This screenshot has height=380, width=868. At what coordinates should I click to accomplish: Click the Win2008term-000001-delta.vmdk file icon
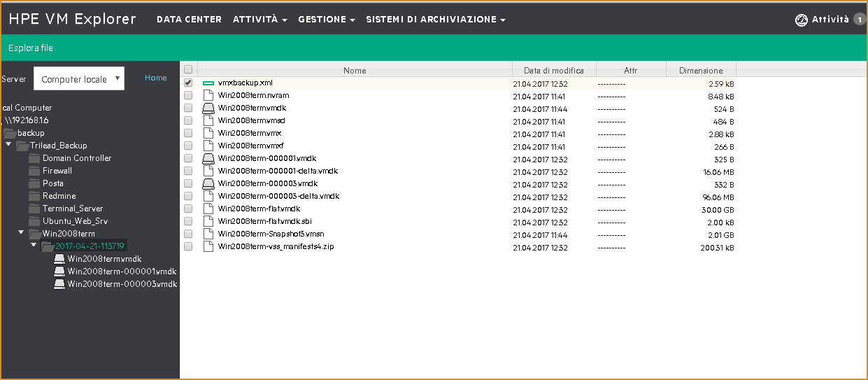208,171
